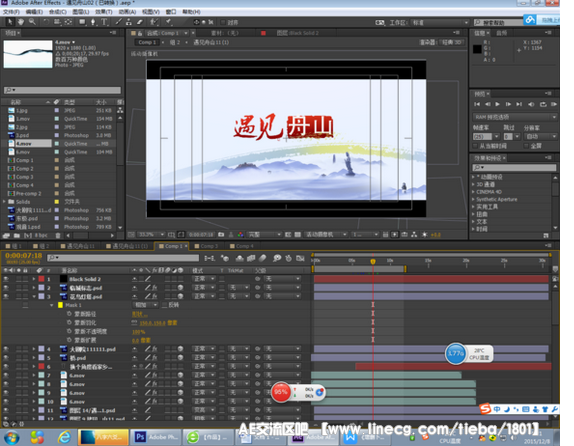Click the draft 3D icon in timeline
This screenshot has height=446, width=574.
point(225,258)
